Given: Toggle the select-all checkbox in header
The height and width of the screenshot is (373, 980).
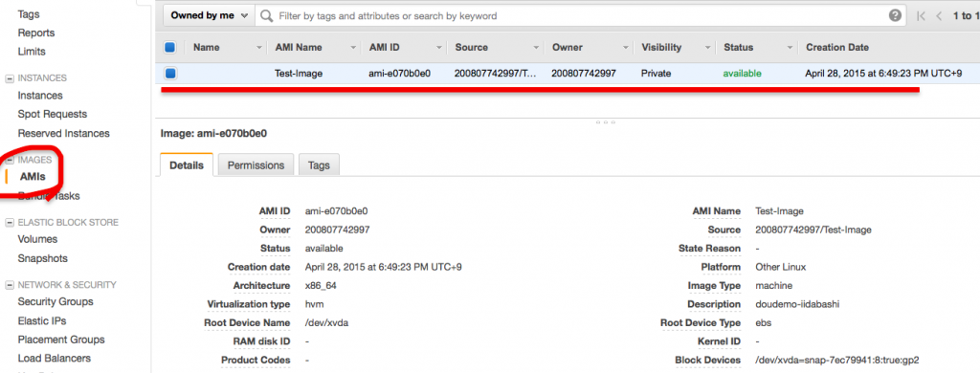Looking at the screenshot, I should point(170,47).
